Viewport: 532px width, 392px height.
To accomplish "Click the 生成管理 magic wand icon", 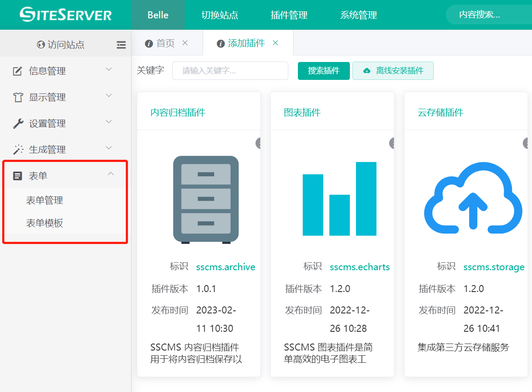I will tap(17, 150).
